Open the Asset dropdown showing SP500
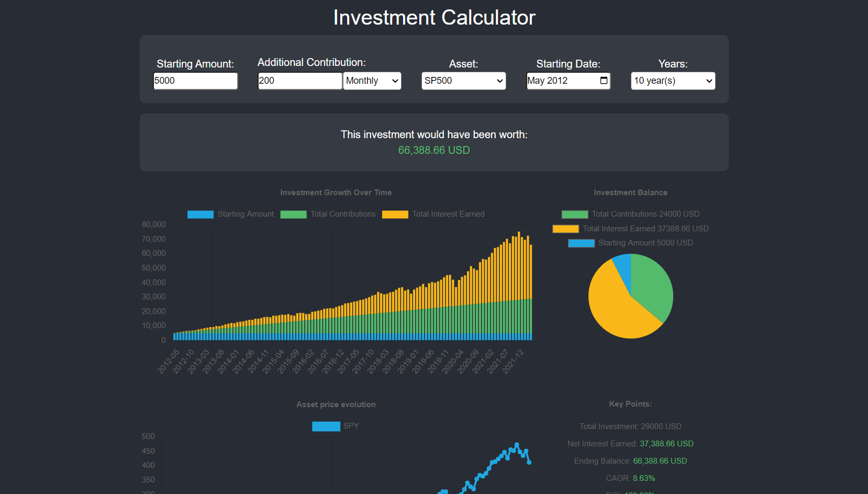 463,81
